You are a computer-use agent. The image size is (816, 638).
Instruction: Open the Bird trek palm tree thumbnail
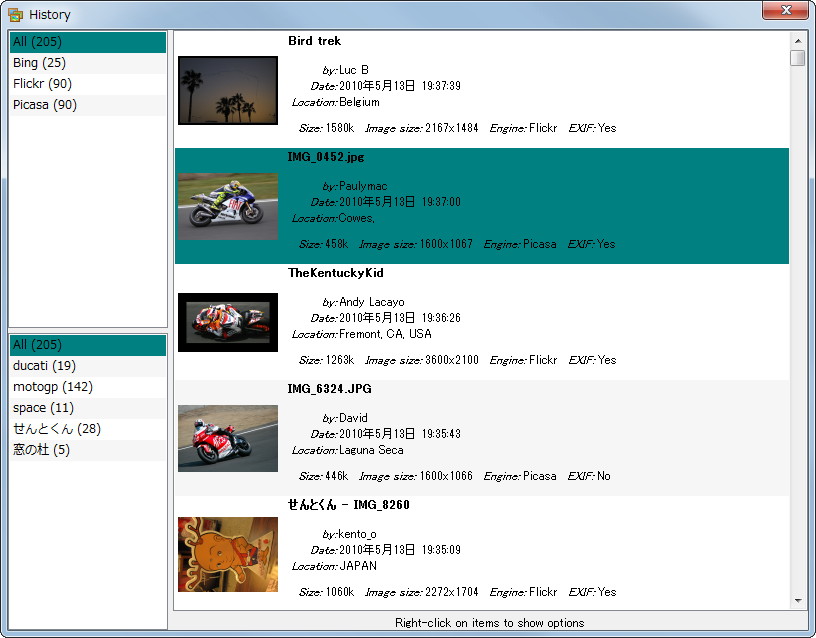point(228,91)
